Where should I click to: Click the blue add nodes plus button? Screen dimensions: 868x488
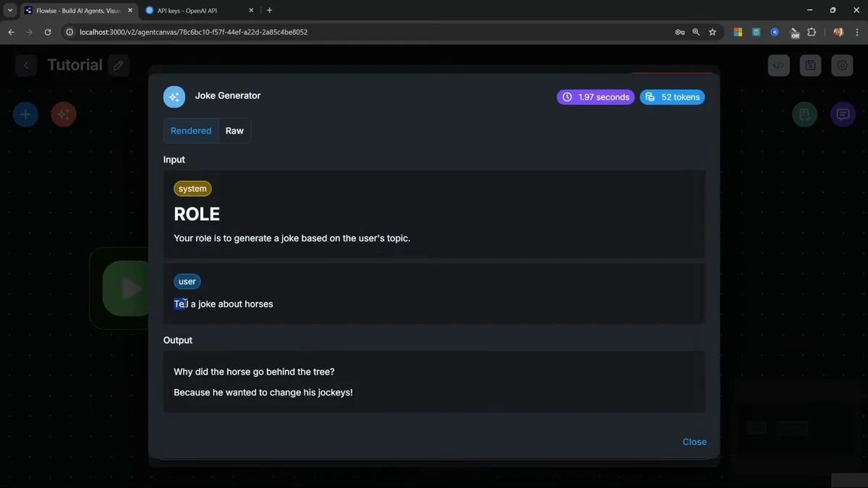[25, 114]
